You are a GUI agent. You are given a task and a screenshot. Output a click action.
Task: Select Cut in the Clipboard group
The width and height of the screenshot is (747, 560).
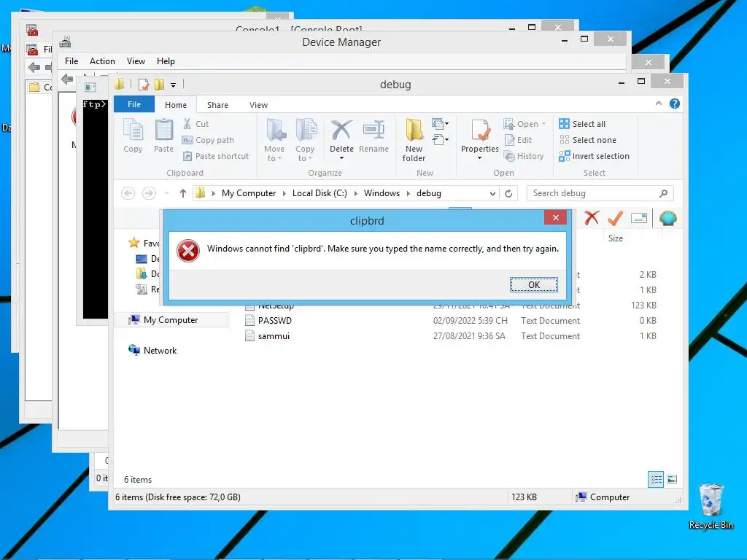196,124
